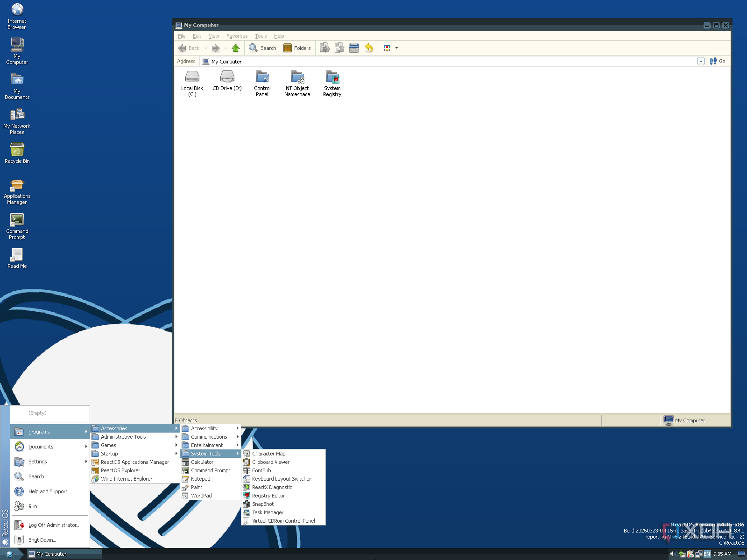
Task: Click the Undo toolbar icon
Action: (x=369, y=48)
